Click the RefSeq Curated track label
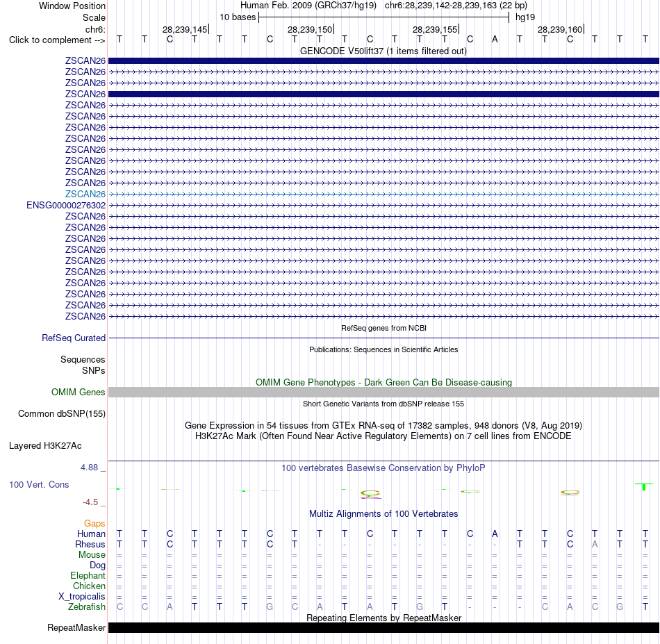 [74, 338]
